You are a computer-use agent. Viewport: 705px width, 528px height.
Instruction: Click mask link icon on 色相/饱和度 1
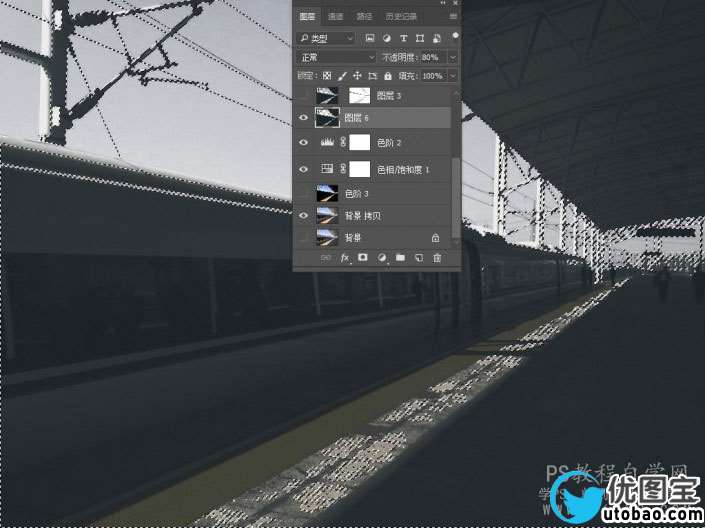pyautogui.click(x=343, y=169)
